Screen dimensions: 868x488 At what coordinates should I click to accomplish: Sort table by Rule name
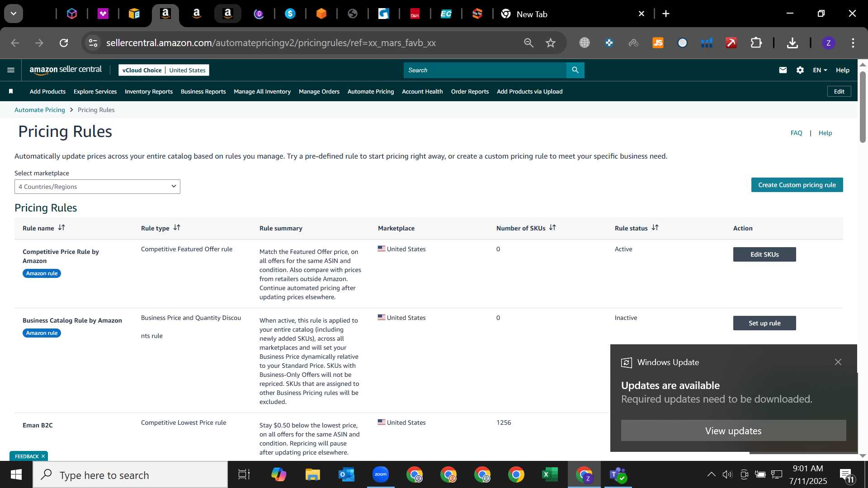tap(61, 228)
